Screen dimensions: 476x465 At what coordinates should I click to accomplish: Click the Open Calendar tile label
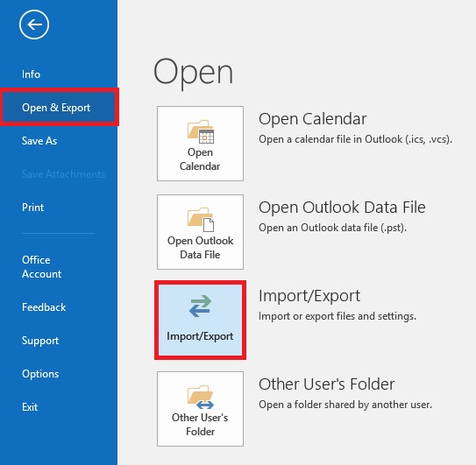point(200,159)
